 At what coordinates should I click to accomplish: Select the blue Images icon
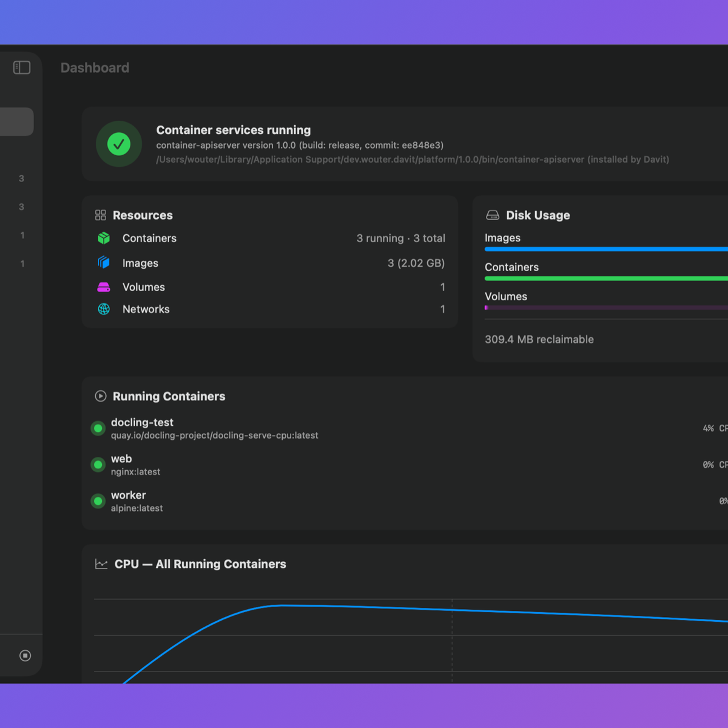tap(104, 263)
